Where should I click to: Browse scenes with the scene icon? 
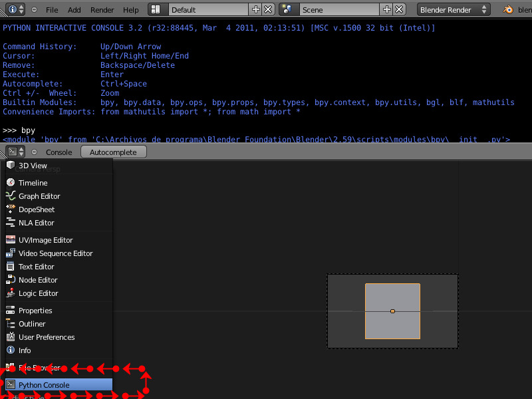289,9
